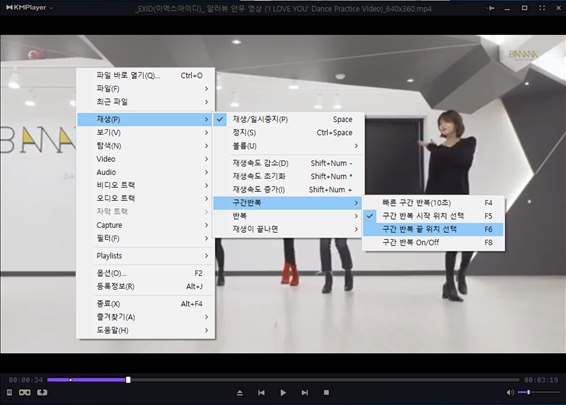Click the seek bar handle

128,380
